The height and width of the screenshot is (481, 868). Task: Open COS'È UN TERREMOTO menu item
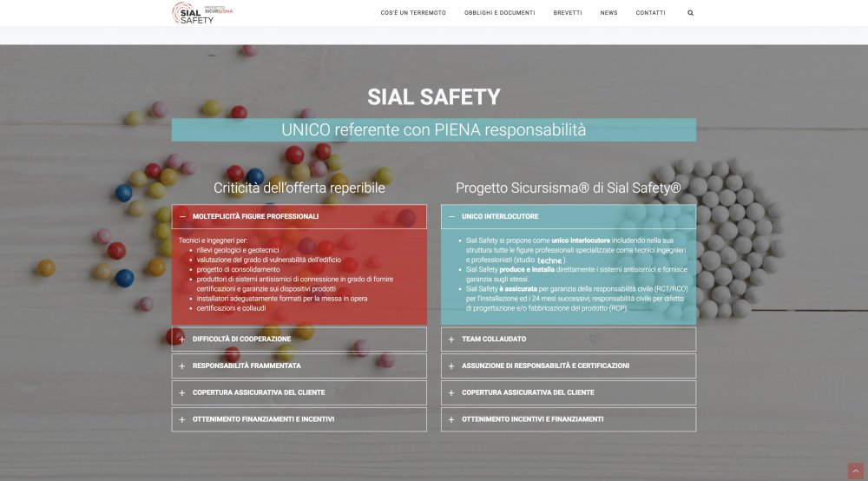[413, 13]
